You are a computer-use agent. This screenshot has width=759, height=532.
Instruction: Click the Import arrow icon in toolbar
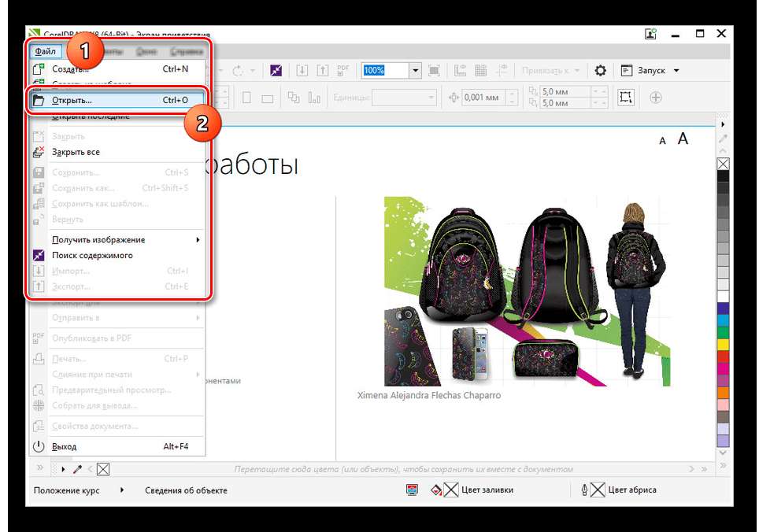[302, 71]
